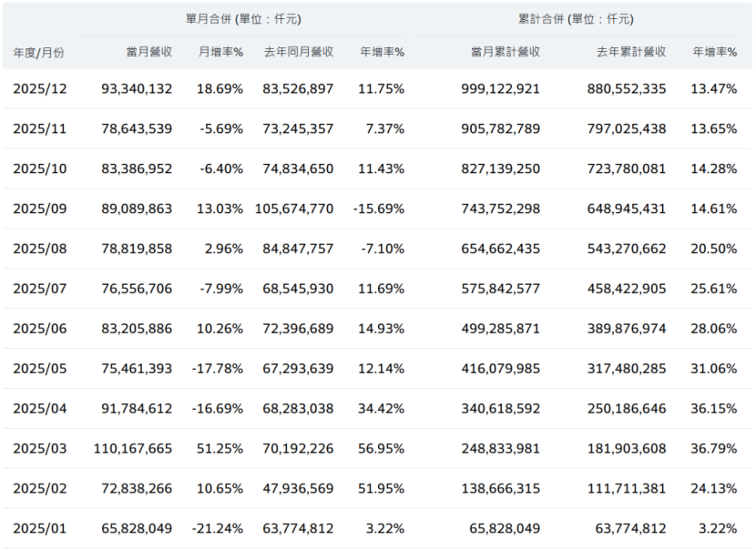Click the 年度/月份 column header
The width and height of the screenshot is (756, 550).
(38, 52)
